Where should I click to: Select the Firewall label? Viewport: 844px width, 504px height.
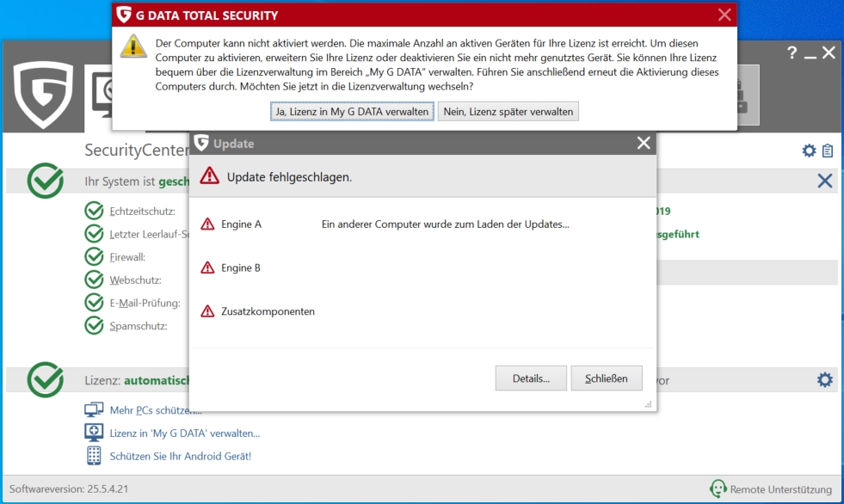click(127, 257)
